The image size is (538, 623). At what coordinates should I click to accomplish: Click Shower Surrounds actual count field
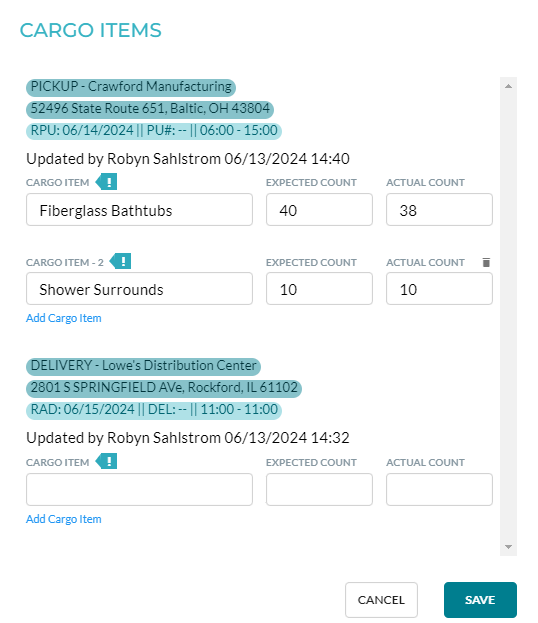[439, 289]
